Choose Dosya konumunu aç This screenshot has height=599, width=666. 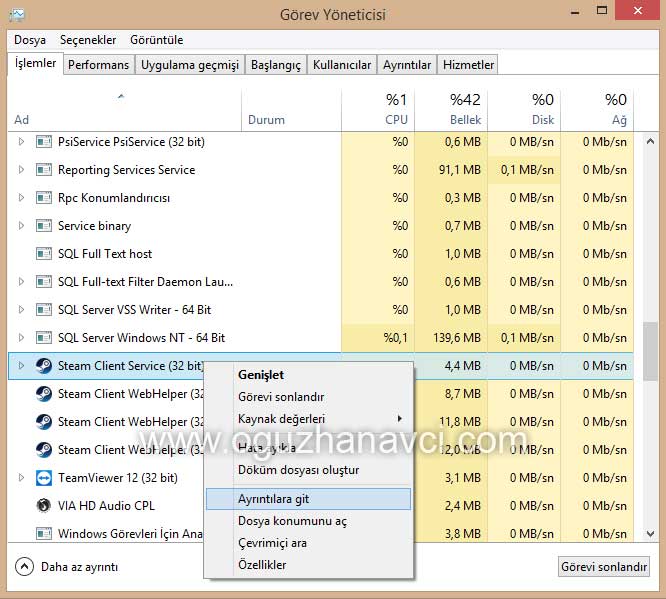[x=308, y=521]
